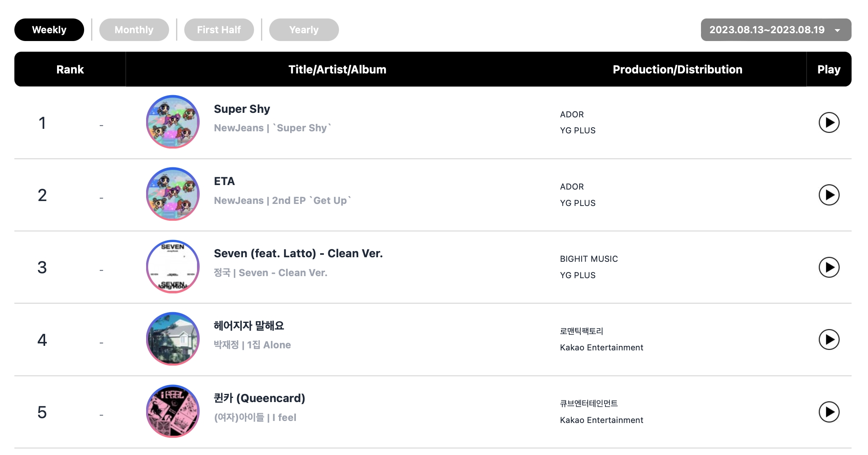Open the rank 2 ETA album cover

tap(173, 194)
